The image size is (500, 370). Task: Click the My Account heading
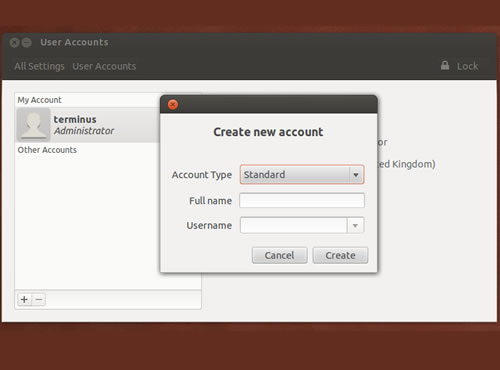click(39, 100)
